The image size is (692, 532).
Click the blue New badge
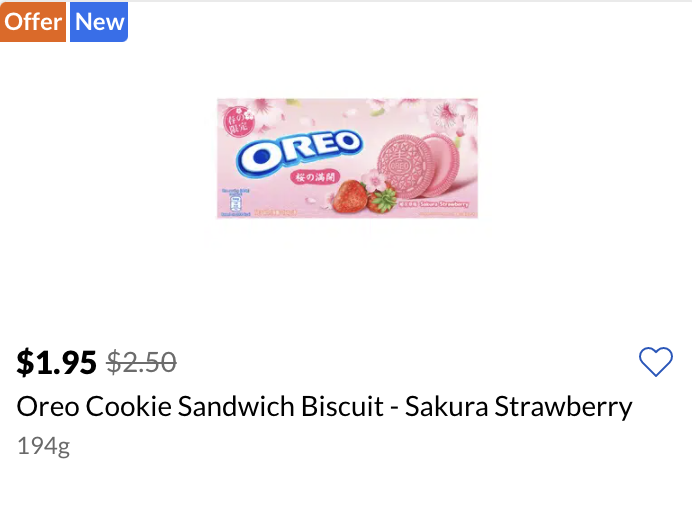click(x=100, y=22)
